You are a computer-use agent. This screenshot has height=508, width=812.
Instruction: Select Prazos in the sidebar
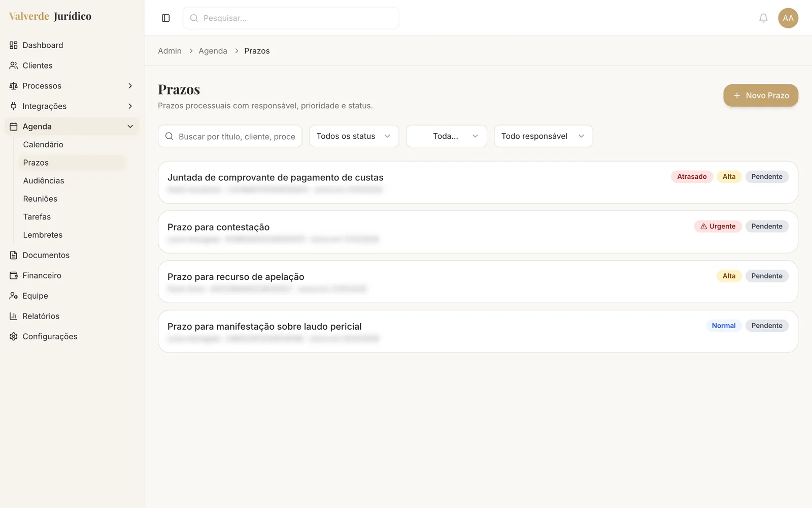coord(72,163)
